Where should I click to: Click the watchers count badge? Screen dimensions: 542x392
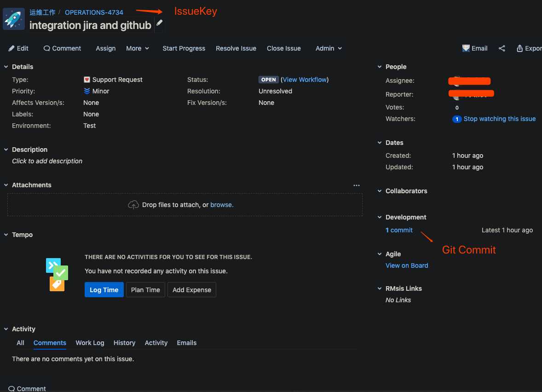point(456,119)
